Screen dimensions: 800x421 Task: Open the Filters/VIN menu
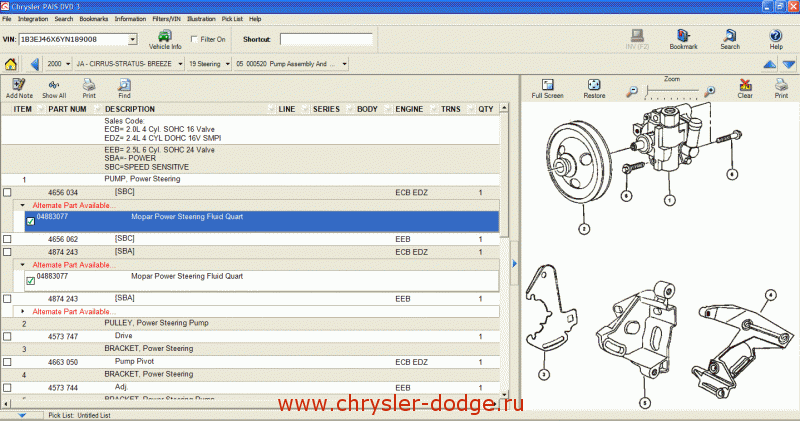coord(166,19)
